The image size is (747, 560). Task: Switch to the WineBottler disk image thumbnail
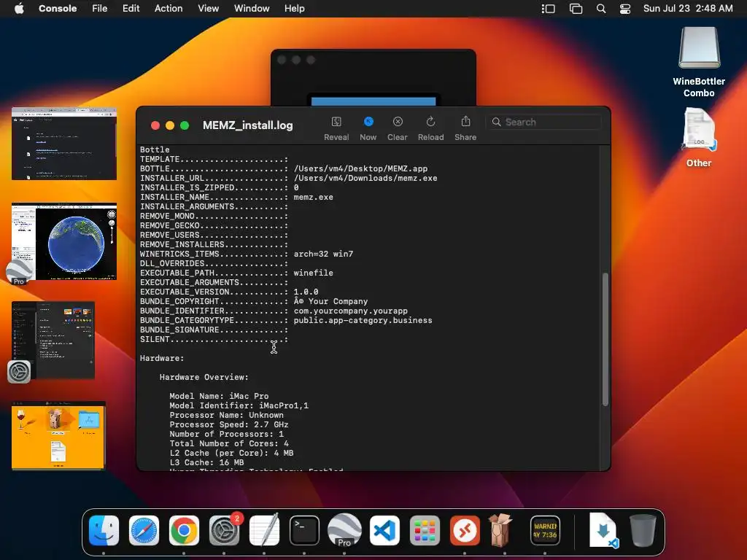click(58, 435)
